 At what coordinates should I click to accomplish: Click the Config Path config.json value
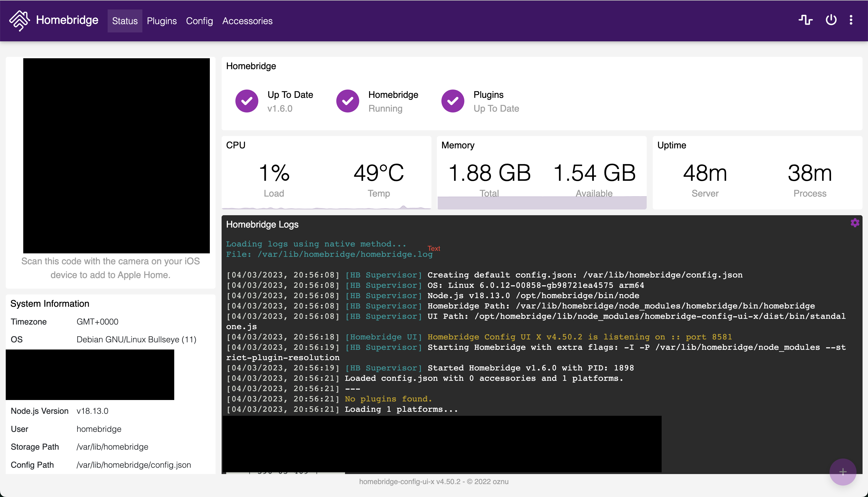tap(133, 465)
